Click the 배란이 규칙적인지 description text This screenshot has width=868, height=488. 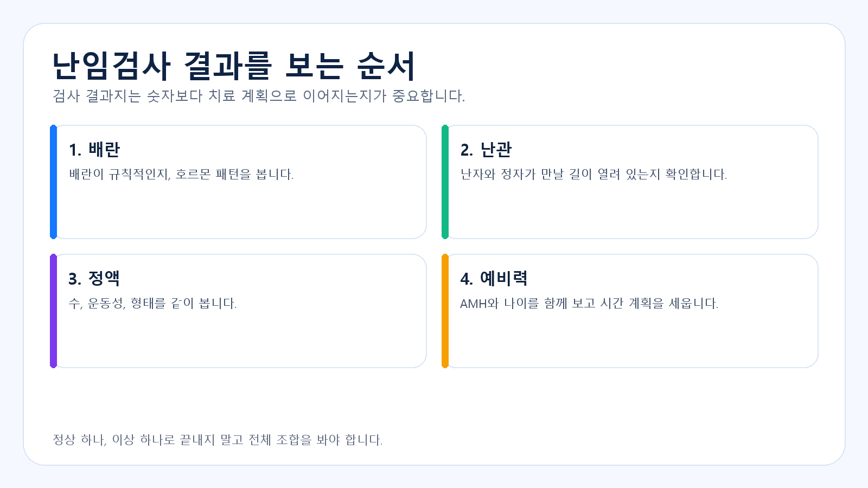181,175
